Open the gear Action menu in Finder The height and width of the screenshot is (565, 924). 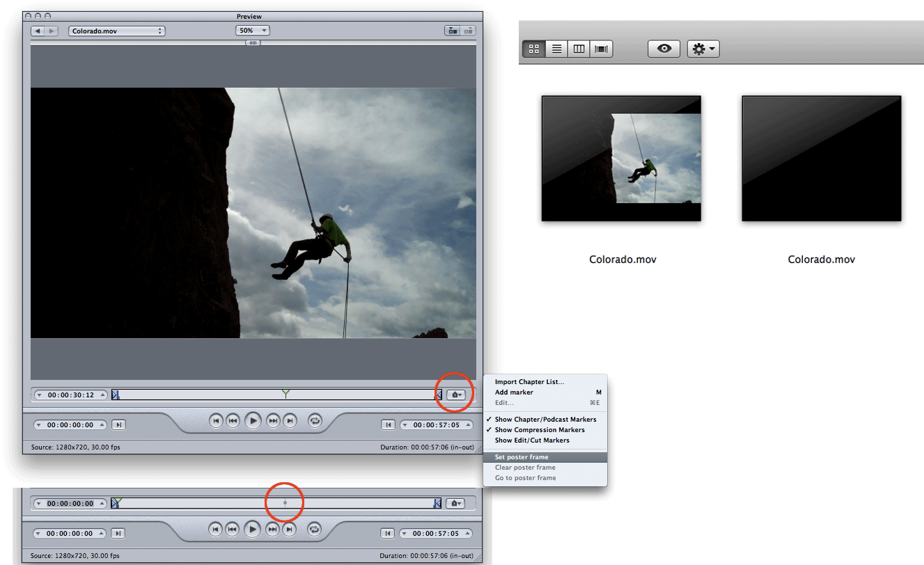pos(703,49)
